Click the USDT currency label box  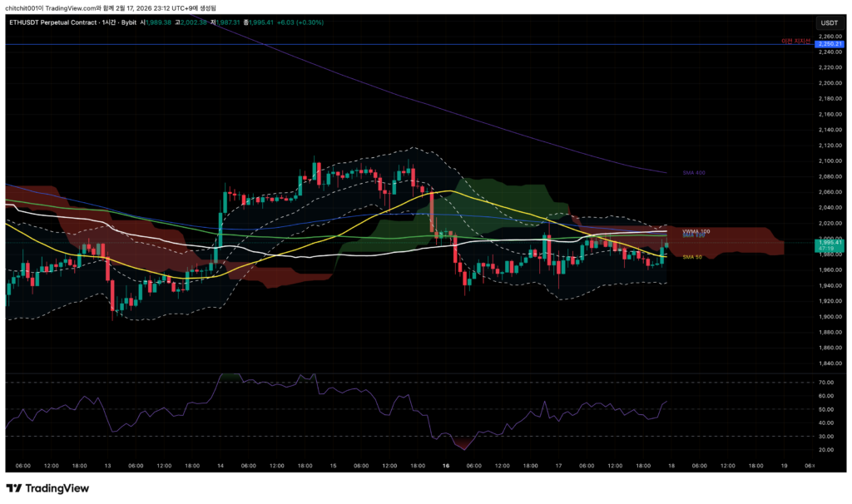point(829,23)
